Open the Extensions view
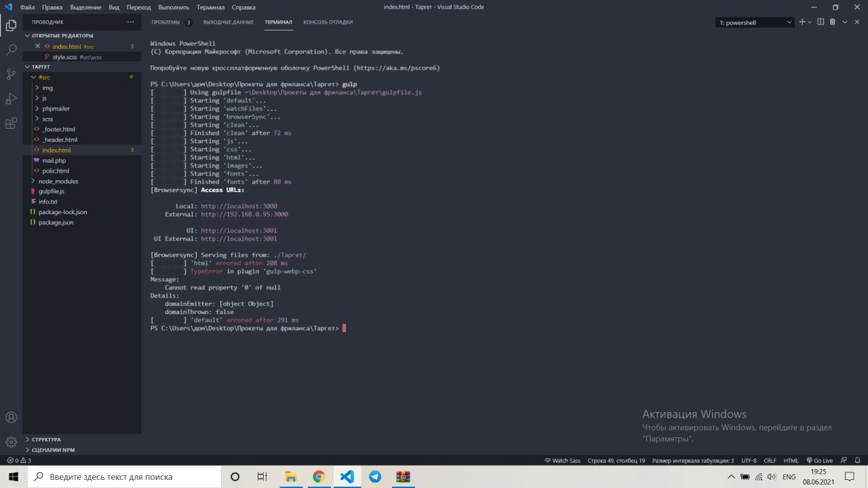 [11, 123]
